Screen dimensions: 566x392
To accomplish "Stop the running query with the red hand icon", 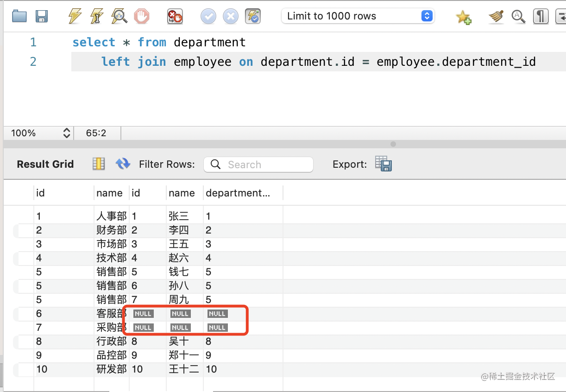I will (x=142, y=17).
